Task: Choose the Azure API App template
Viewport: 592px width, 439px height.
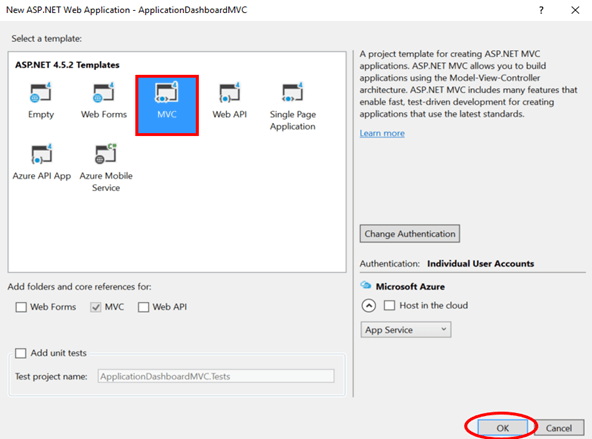Action: (x=42, y=162)
